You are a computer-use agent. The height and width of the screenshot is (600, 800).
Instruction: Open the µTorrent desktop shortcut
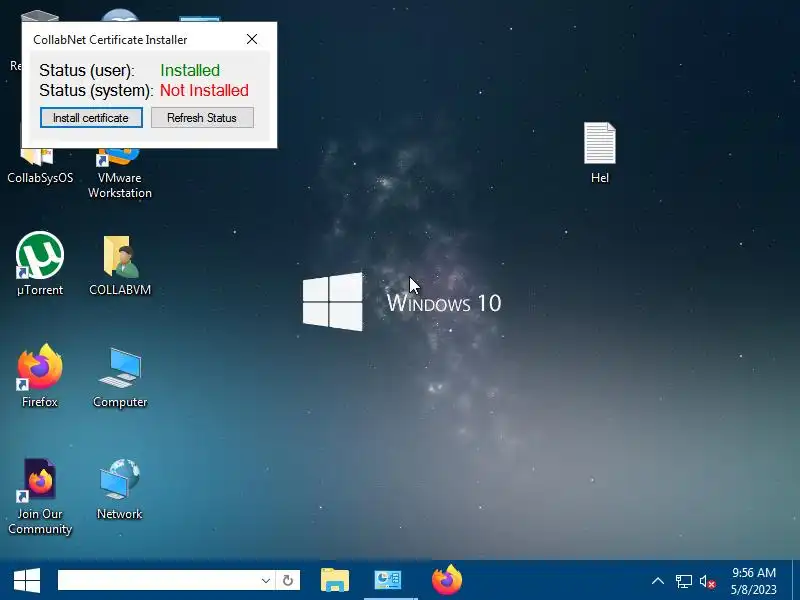point(40,264)
